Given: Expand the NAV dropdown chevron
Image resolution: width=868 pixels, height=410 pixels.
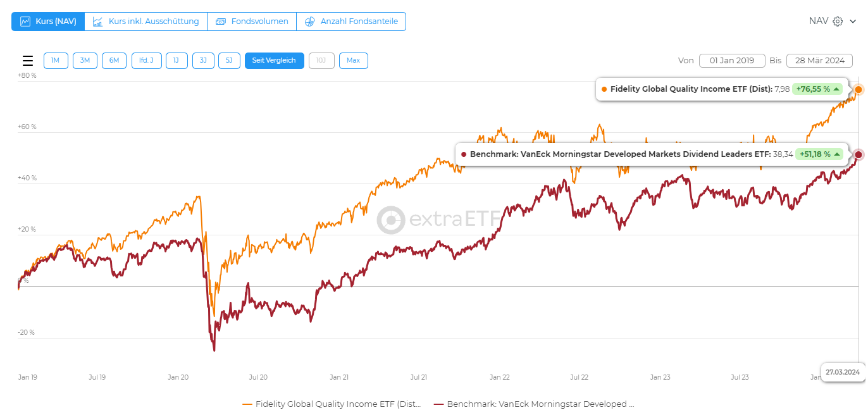Looking at the screenshot, I should coord(852,22).
